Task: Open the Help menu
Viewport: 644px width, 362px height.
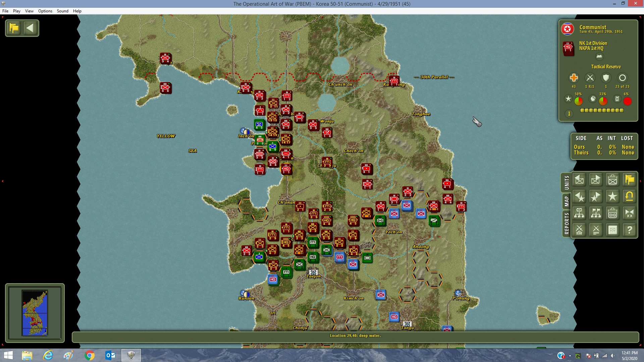Action: point(77,11)
